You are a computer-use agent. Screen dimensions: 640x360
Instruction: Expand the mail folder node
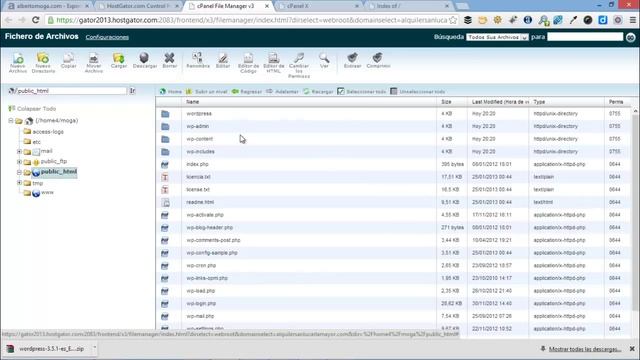[x=19, y=151]
